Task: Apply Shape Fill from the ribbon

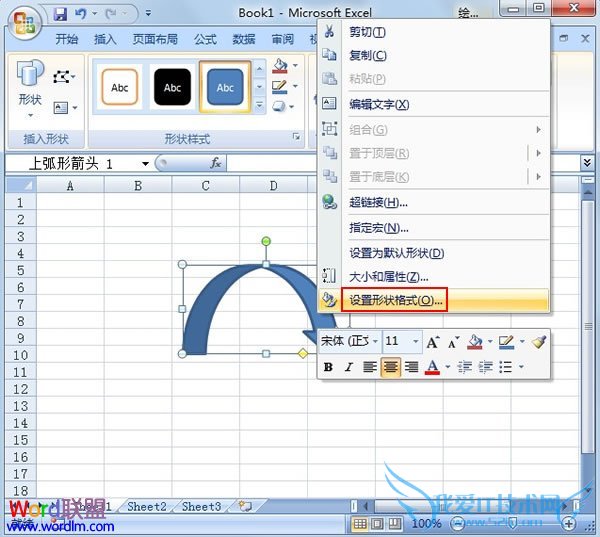Action: (280, 66)
